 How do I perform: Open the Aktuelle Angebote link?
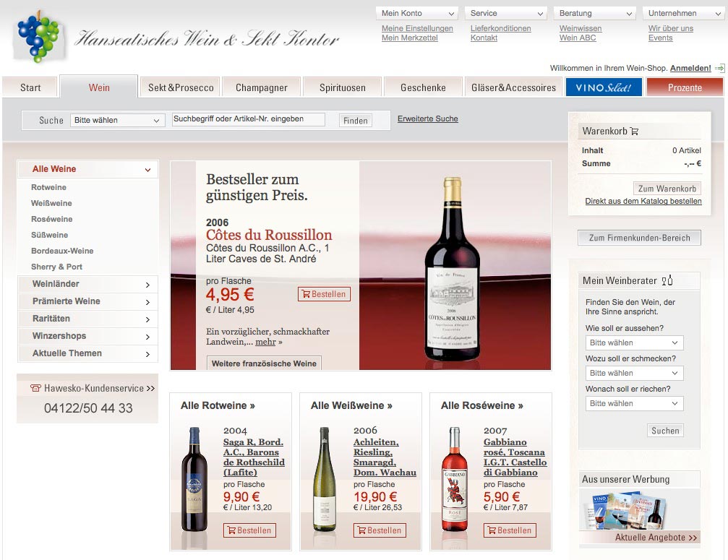point(656,538)
